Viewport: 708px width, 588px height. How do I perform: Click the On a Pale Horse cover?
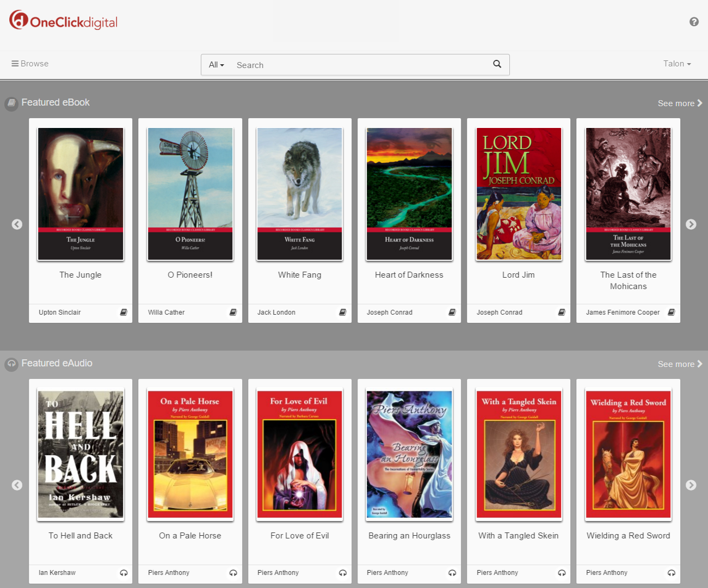tap(190, 454)
